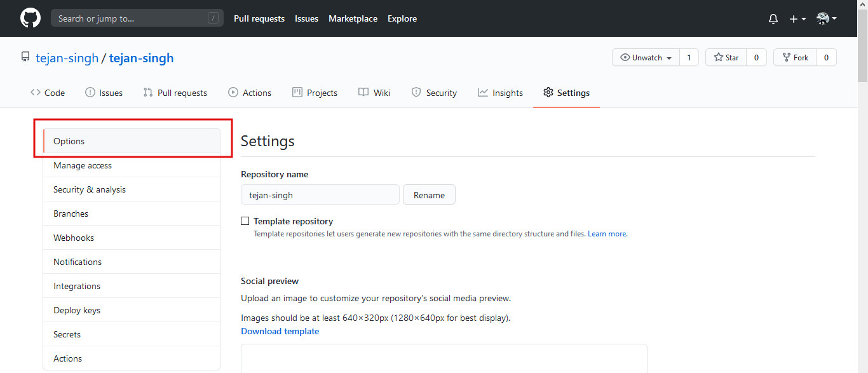The width and height of the screenshot is (868, 373).
Task: Open Secrets settings
Action: click(x=132, y=334)
